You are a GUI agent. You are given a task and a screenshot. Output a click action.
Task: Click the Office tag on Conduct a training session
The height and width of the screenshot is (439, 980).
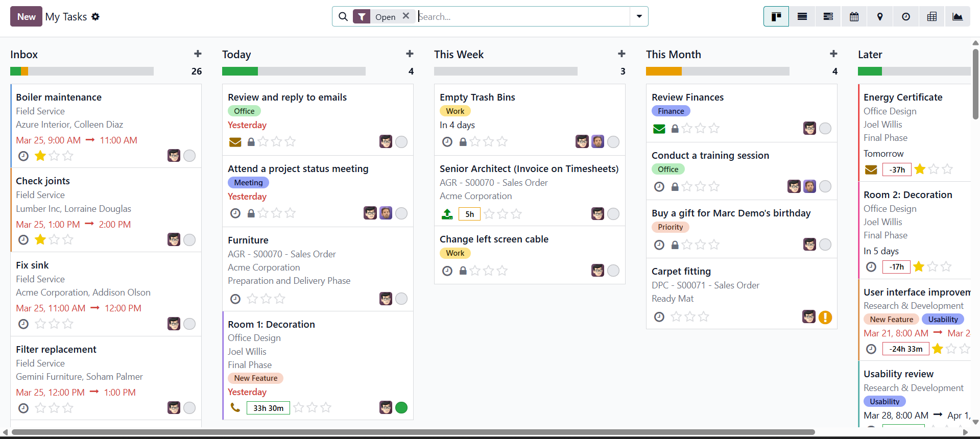pyautogui.click(x=668, y=169)
